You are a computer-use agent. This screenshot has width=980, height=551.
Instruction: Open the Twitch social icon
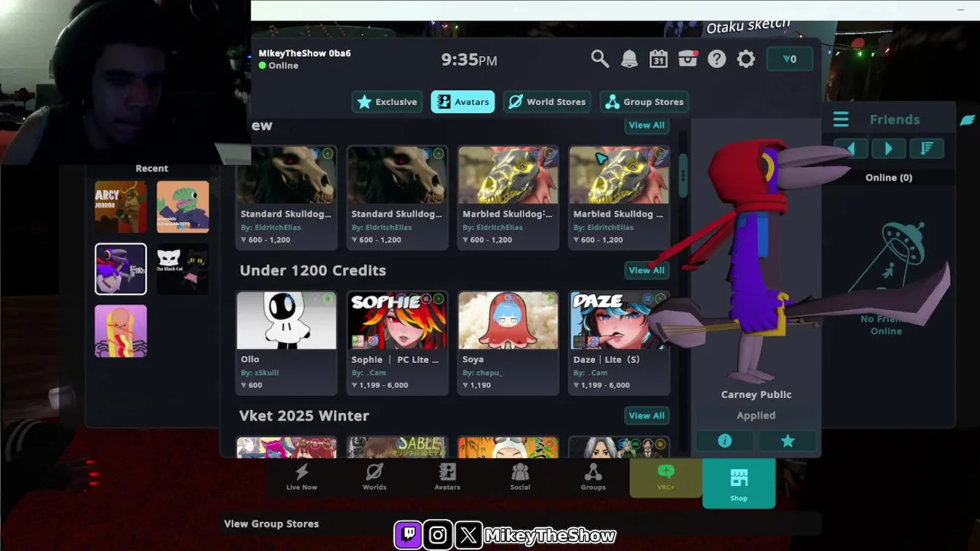408,535
